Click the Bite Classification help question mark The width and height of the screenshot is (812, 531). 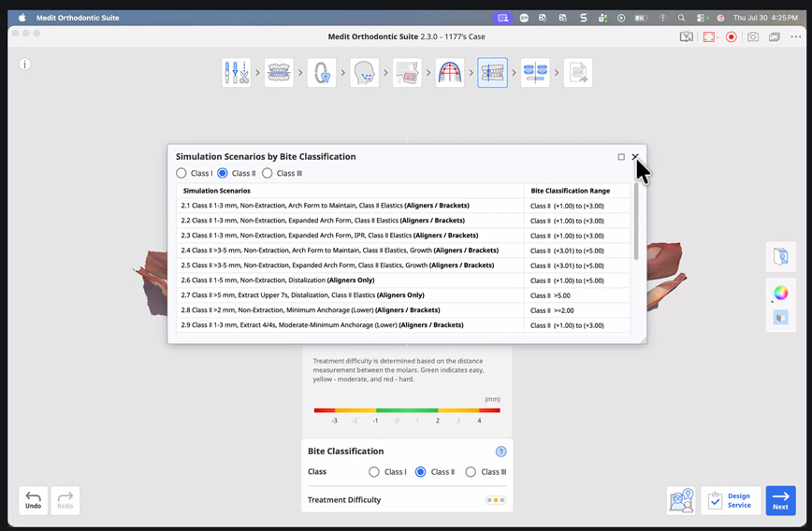[500, 452]
